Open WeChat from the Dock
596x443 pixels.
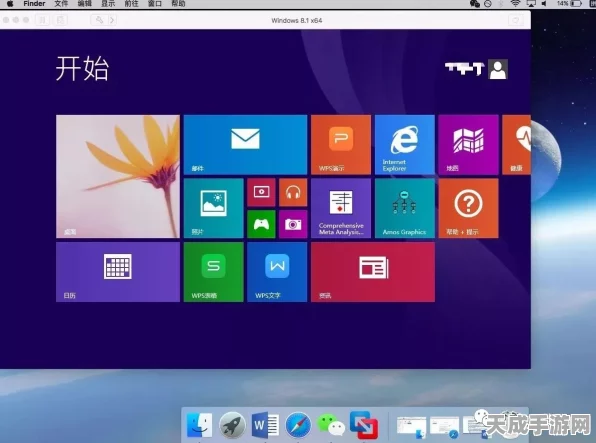(331, 424)
